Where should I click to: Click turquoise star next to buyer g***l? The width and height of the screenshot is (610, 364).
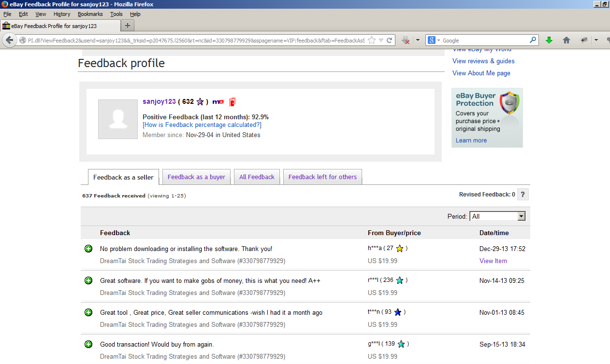point(401,344)
